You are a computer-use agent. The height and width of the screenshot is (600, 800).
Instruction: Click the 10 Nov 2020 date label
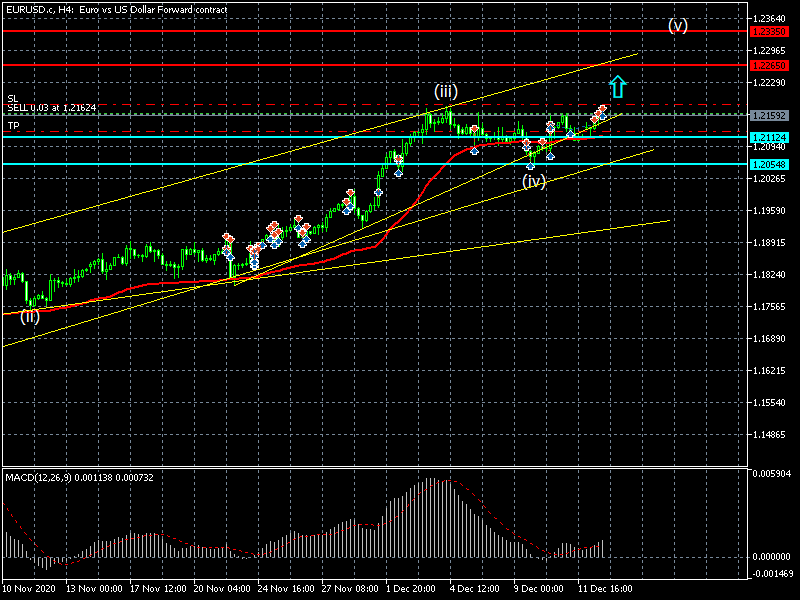30,588
